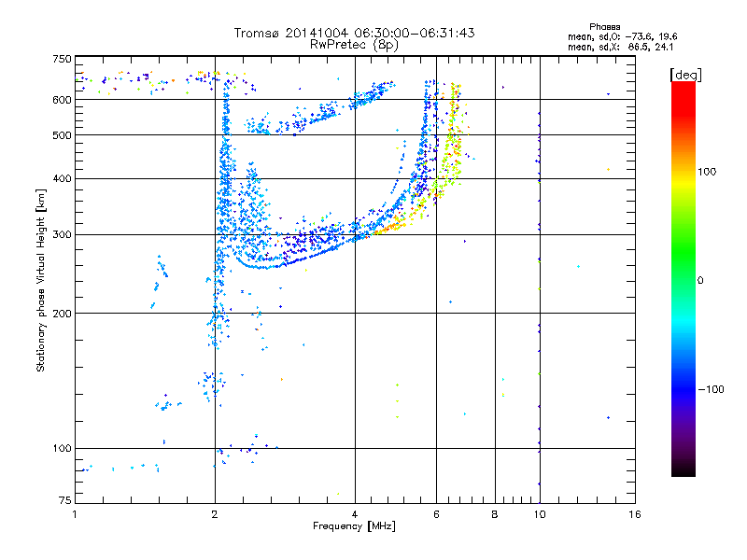
Task: Click the 'Stationary phase Virtual Height [km]' axis label
Action: pyautogui.click(x=41, y=281)
